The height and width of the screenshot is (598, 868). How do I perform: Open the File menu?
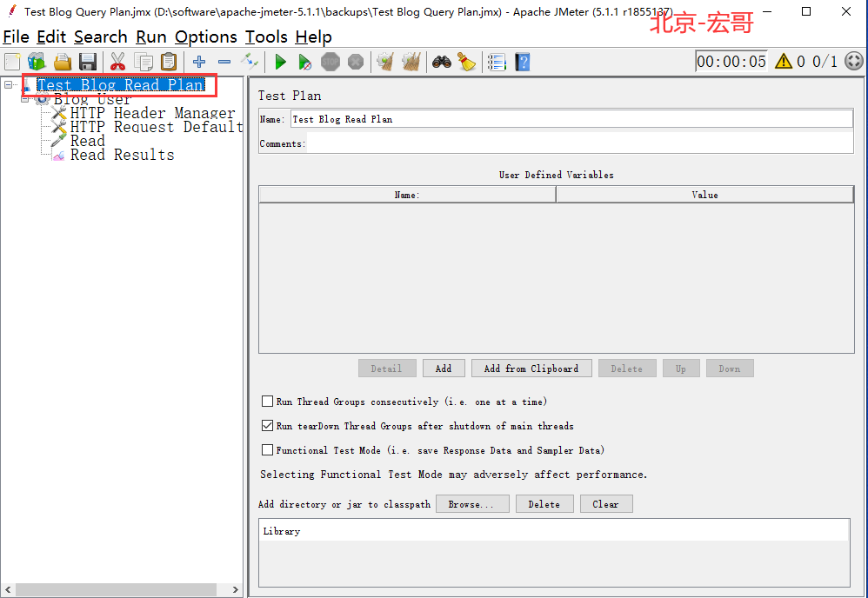[16, 37]
